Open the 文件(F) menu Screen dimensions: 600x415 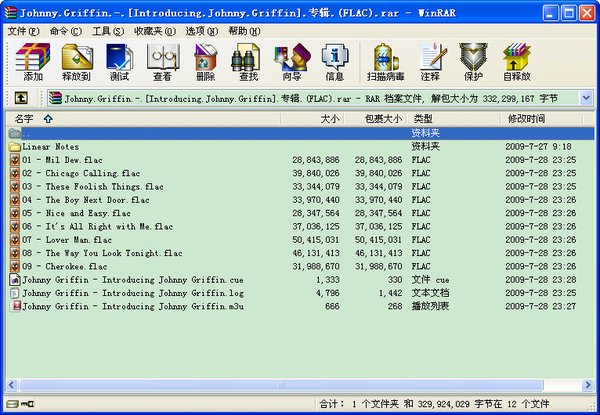pyautogui.click(x=24, y=31)
